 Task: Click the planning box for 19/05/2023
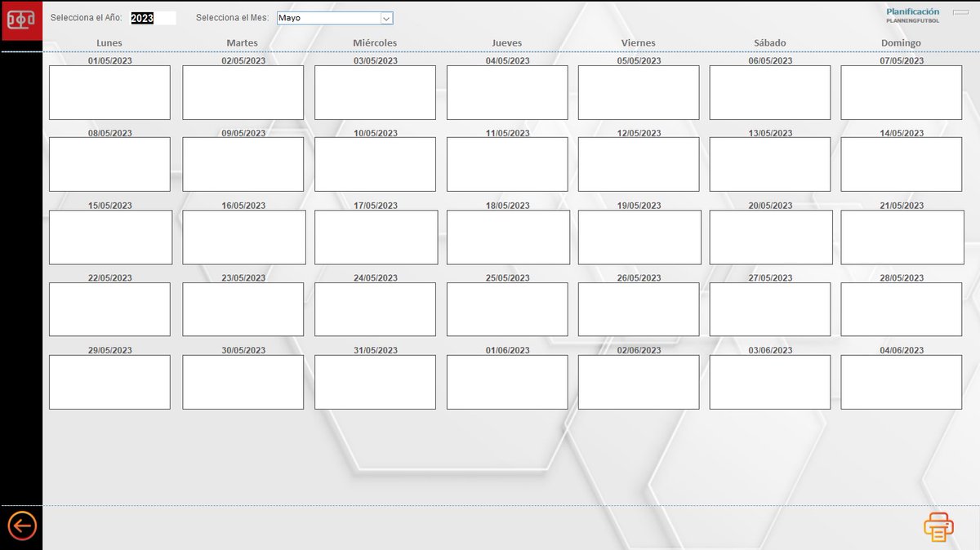(x=639, y=237)
